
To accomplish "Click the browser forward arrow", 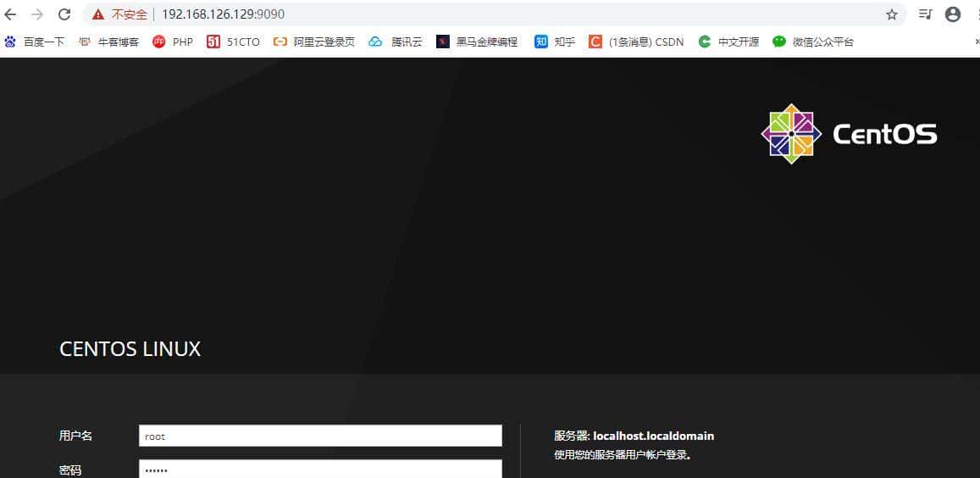I will [x=37, y=14].
